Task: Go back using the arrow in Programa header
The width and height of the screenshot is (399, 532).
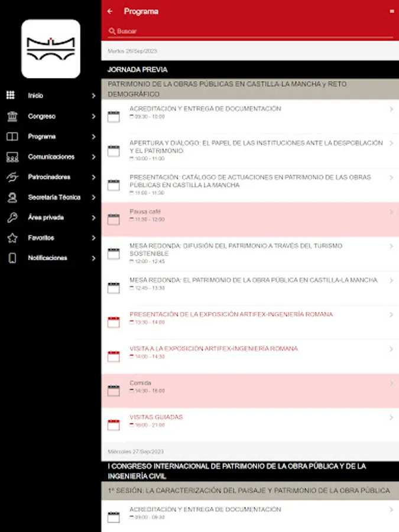Action: coord(109,11)
